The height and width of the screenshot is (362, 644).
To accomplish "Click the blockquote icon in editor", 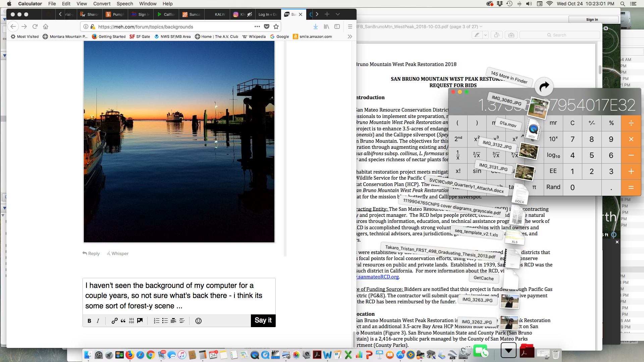I will pyautogui.click(x=123, y=321).
